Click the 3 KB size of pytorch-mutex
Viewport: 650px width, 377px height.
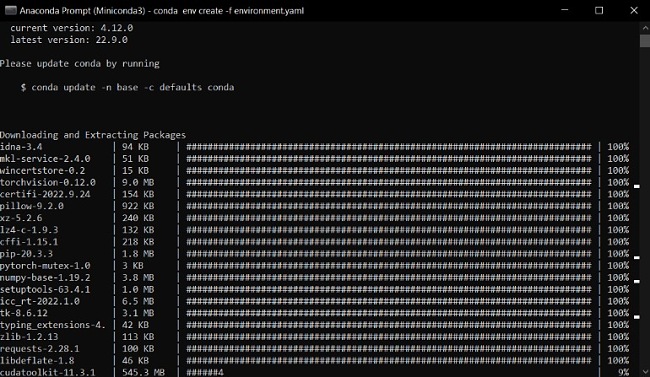[x=133, y=265]
